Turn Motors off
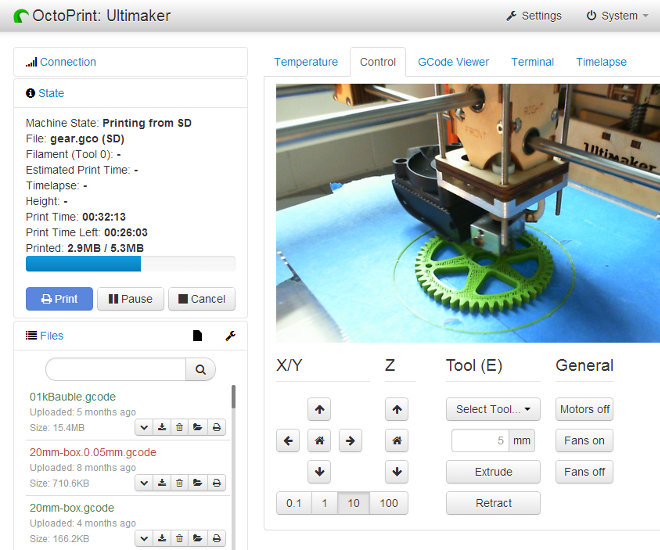This screenshot has width=660, height=550. coord(584,409)
